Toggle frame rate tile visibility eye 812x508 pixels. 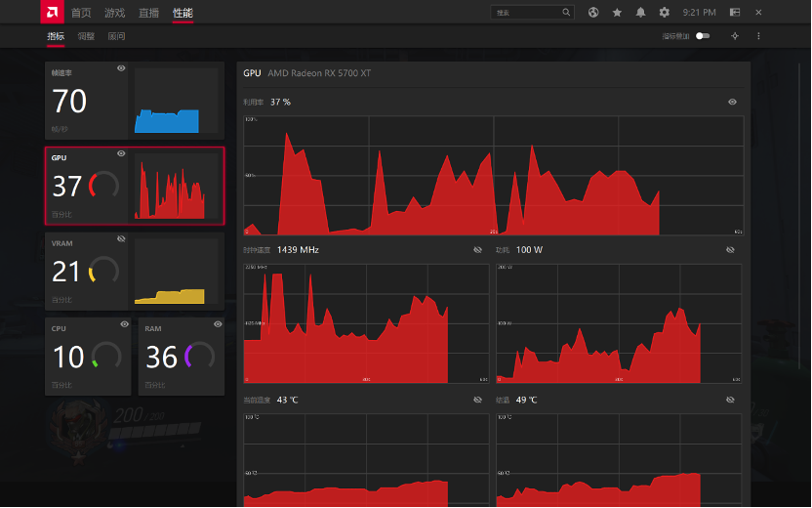[x=121, y=68]
